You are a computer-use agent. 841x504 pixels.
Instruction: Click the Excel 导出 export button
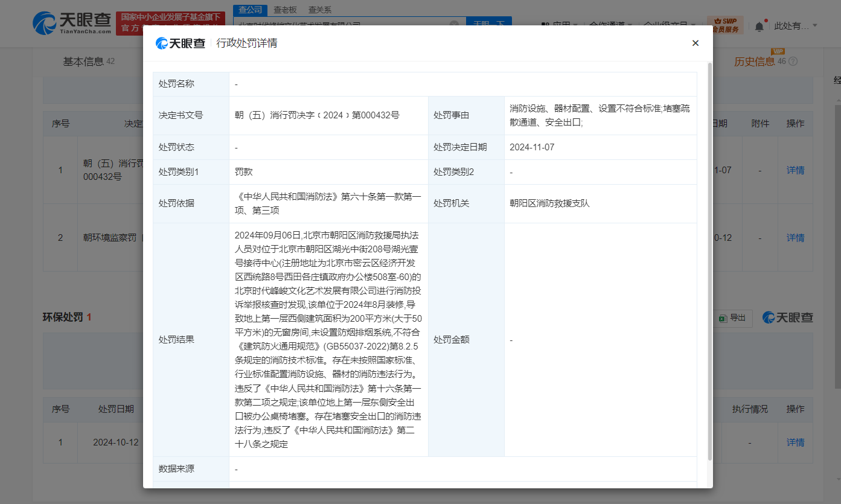coord(733,318)
